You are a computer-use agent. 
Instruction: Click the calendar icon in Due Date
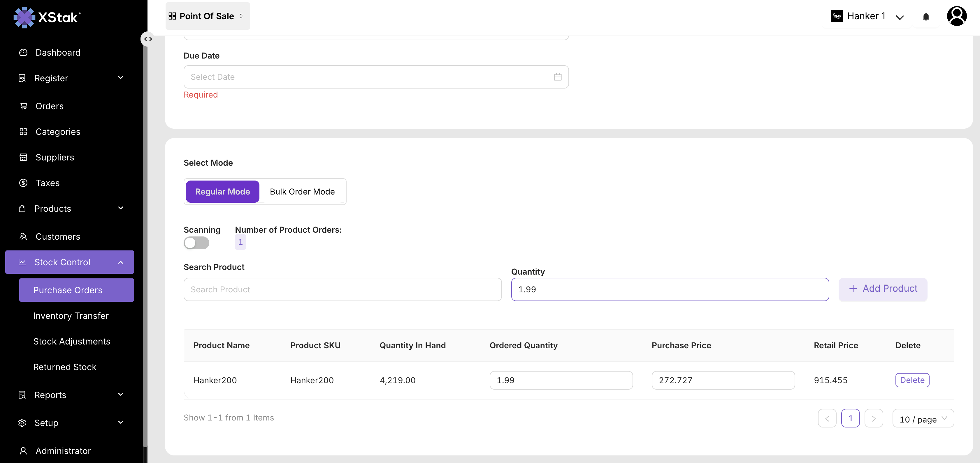click(x=557, y=77)
